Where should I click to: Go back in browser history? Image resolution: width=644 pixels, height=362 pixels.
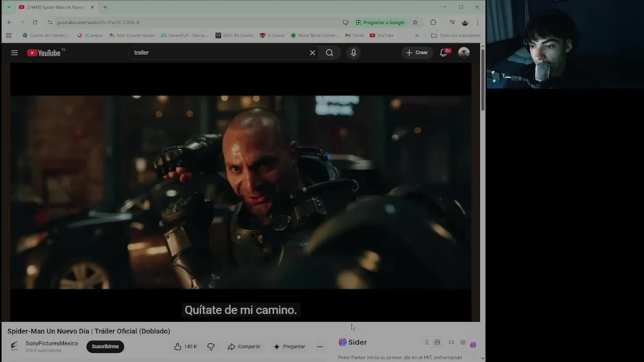coord(10,22)
